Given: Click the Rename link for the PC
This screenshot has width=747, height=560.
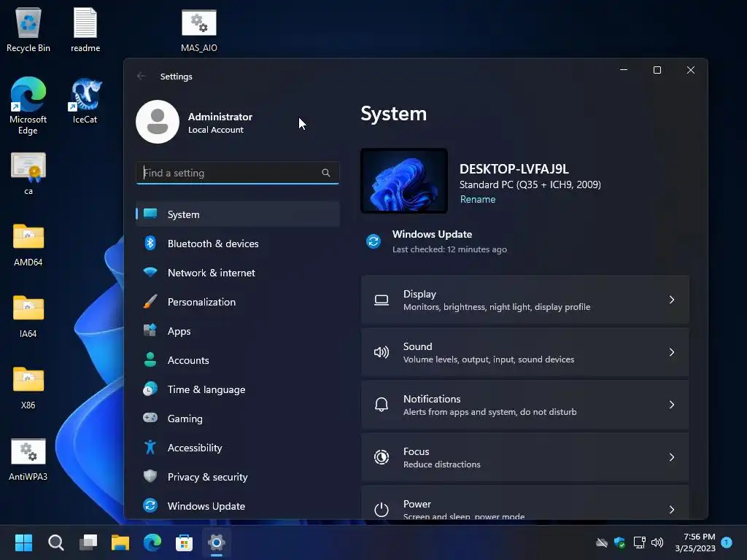Looking at the screenshot, I should (477, 200).
